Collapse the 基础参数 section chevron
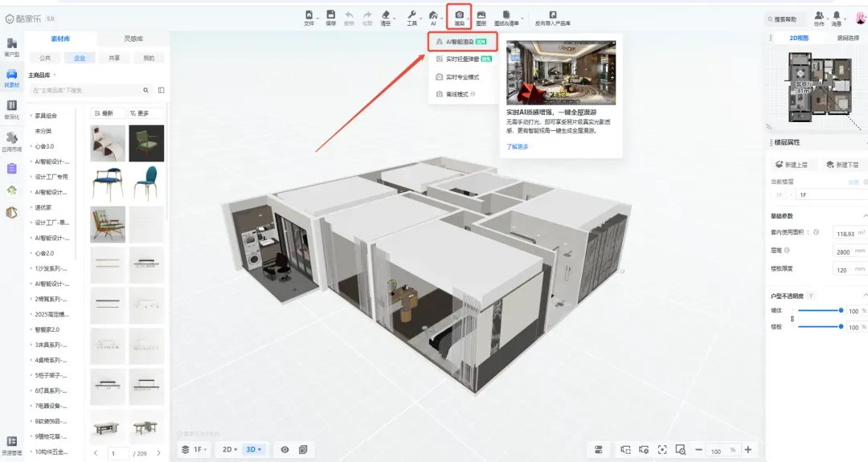868x462 pixels. (x=865, y=216)
